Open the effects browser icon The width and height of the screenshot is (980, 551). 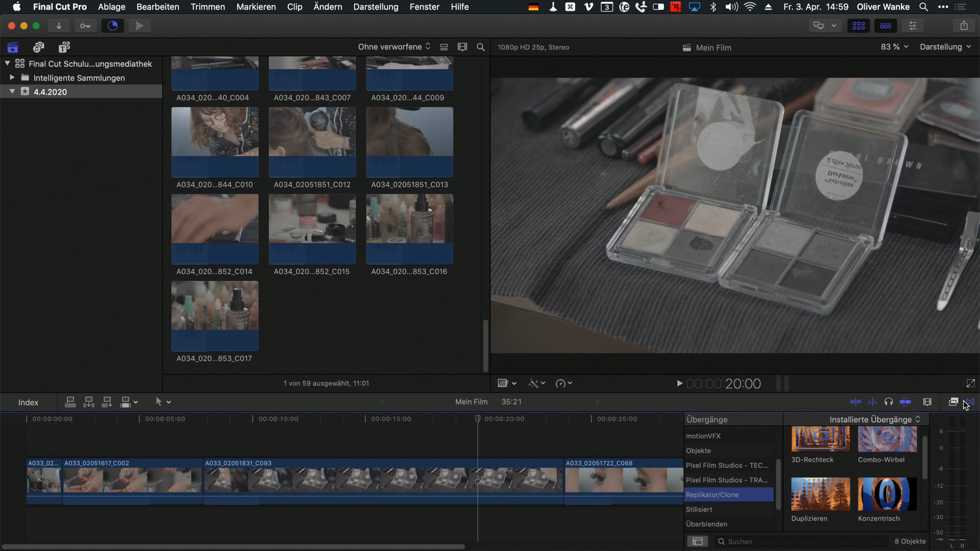coord(953,402)
